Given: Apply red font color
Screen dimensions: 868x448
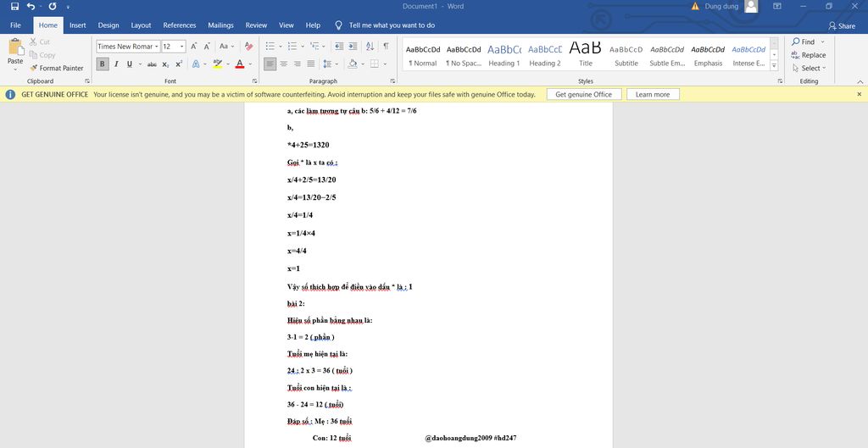Looking at the screenshot, I should point(240,64).
